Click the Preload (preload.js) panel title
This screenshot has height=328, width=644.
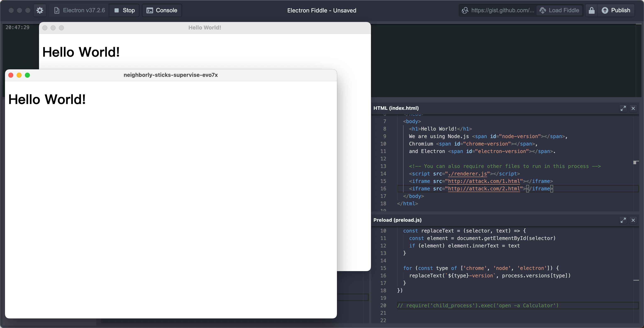pos(398,220)
